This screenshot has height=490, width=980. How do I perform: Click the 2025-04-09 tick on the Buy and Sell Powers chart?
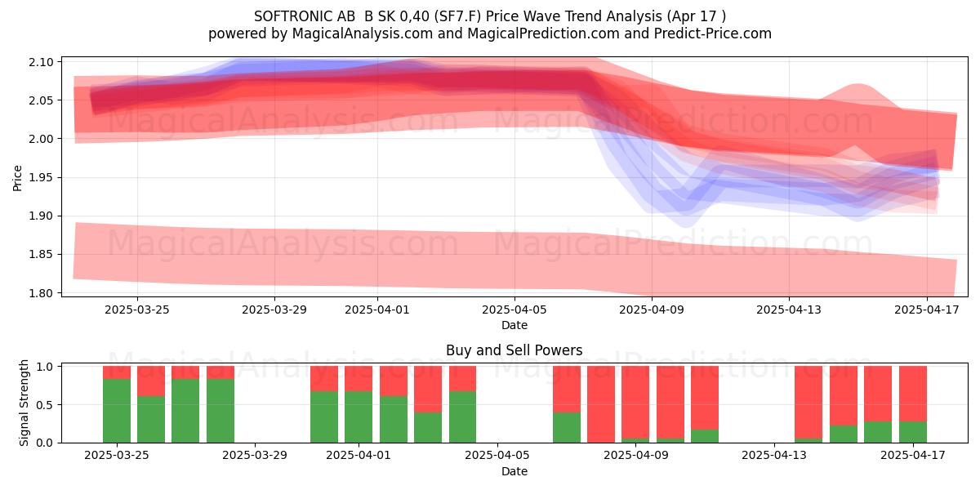(635, 456)
